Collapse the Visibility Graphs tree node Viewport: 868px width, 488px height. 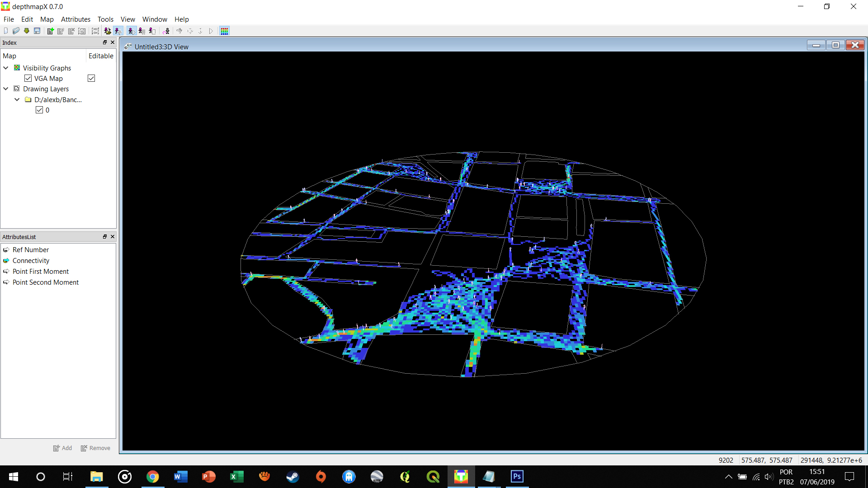pyautogui.click(x=6, y=68)
